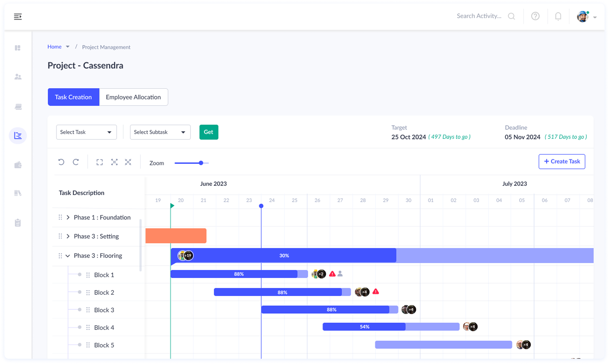The height and width of the screenshot is (364, 609).
Task: Click the redo icon in Gantt toolbar
Action: click(x=76, y=162)
